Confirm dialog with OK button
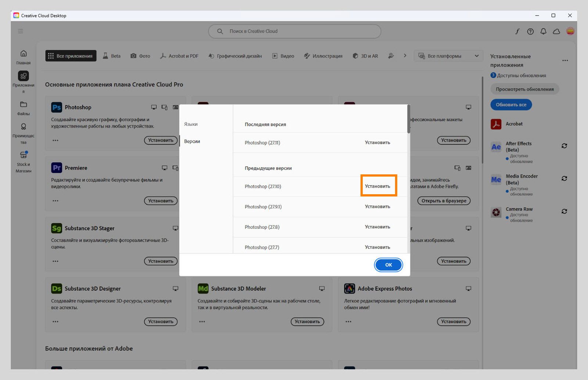Viewport: 588px width, 380px height. point(388,265)
